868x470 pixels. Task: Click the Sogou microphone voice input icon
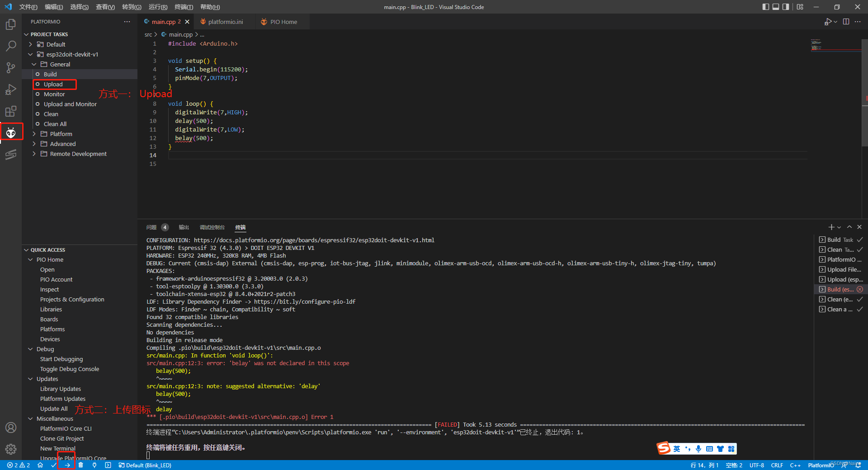(698, 449)
